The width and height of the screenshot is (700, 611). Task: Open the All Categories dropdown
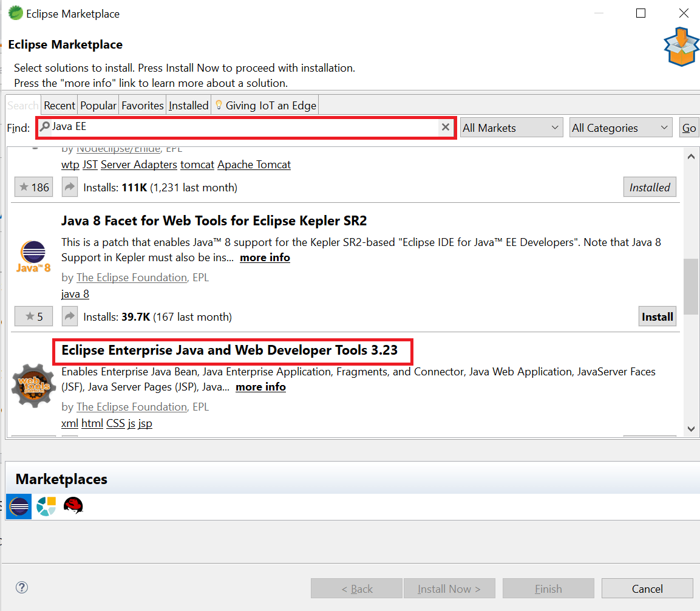pos(620,128)
